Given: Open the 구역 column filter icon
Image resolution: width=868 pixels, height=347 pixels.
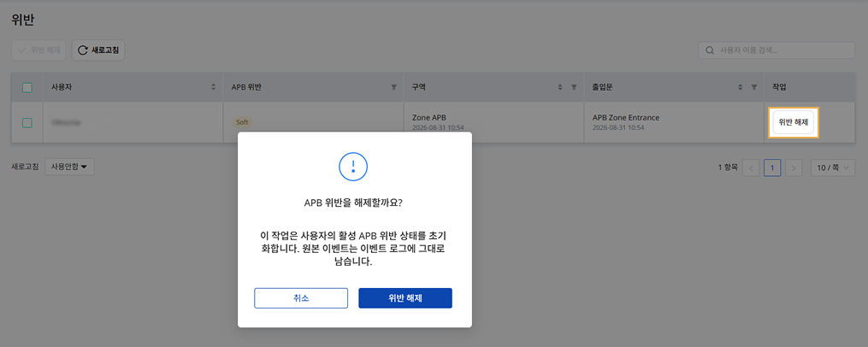Looking at the screenshot, I should (574, 87).
